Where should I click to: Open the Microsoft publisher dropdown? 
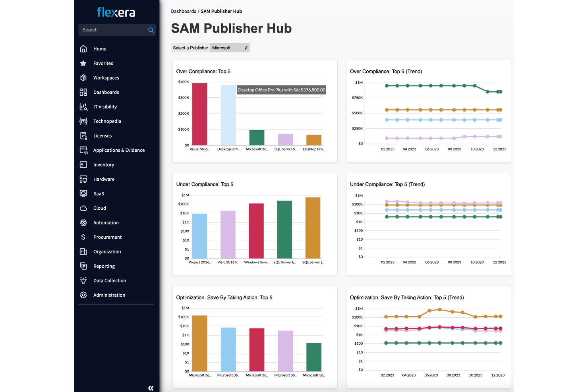click(x=230, y=48)
